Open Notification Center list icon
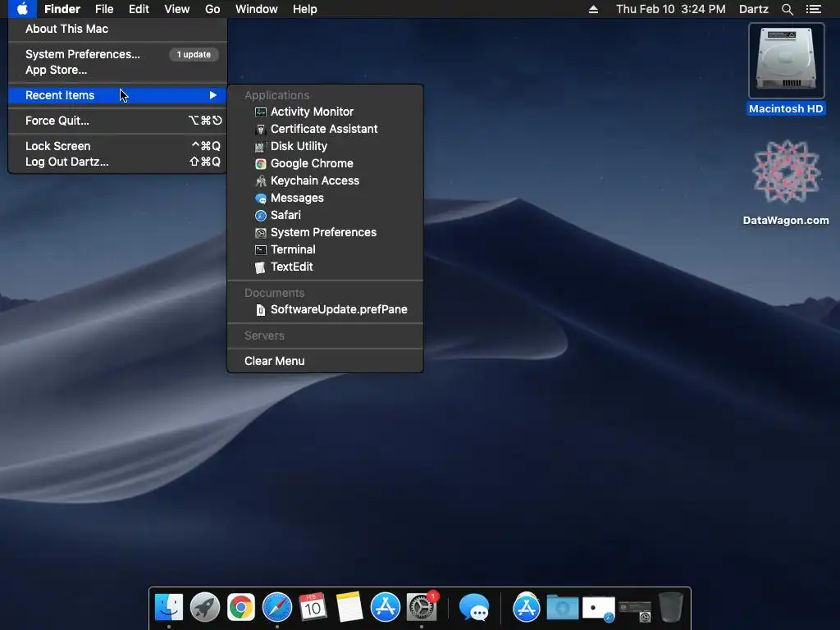This screenshot has width=840, height=630. click(813, 9)
